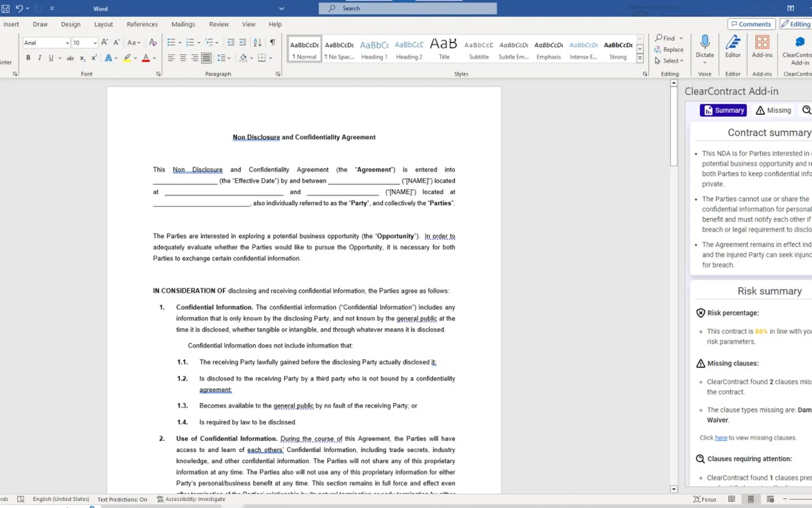Expand the Styles gallery

(x=640, y=59)
